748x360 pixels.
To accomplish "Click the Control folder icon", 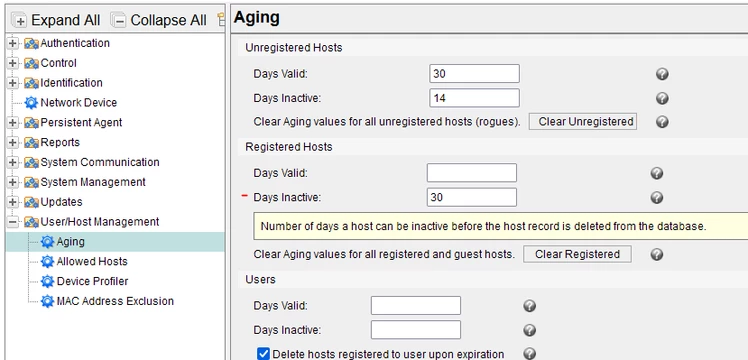I will point(31,63).
